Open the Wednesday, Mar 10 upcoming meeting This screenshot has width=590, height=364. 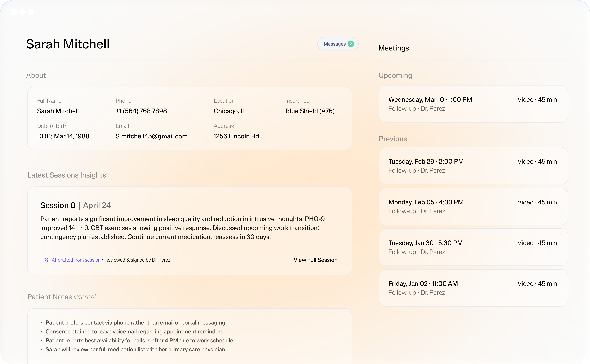pyautogui.click(x=473, y=104)
